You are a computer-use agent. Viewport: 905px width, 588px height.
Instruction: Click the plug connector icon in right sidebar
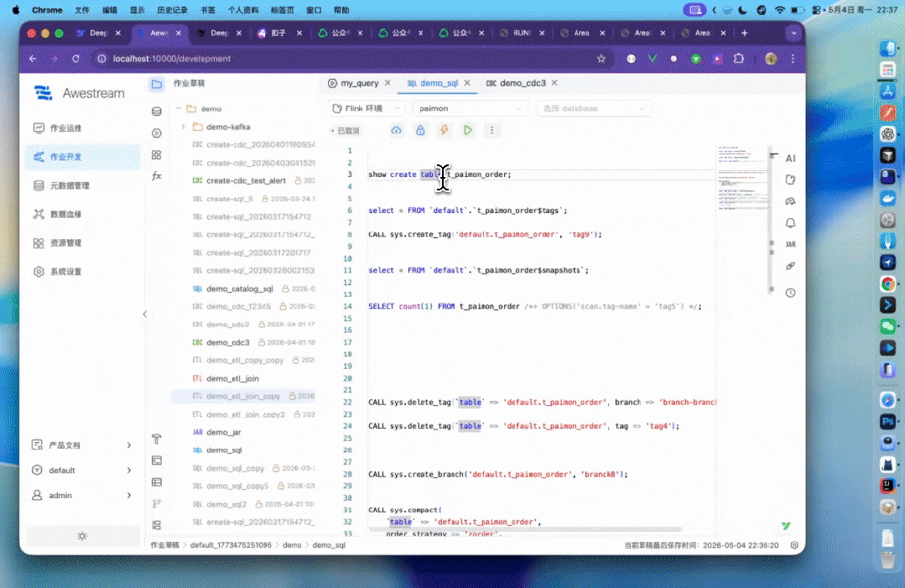click(x=790, y=266)
